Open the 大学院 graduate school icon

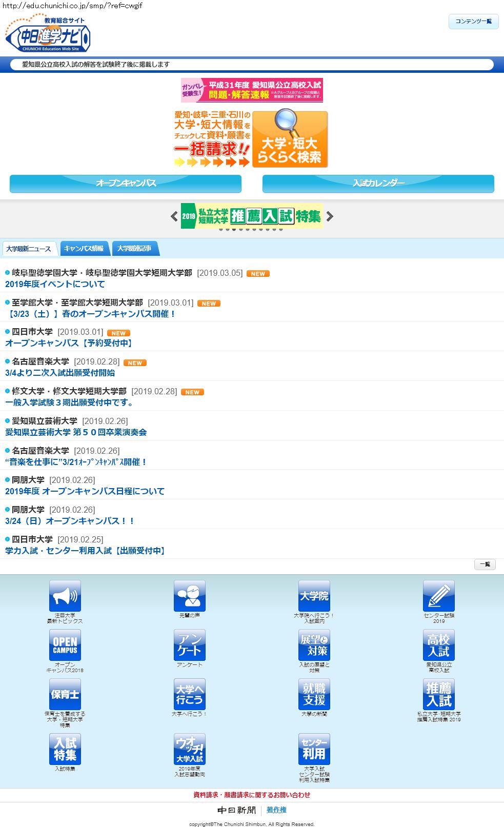click(x=314, y=596)
